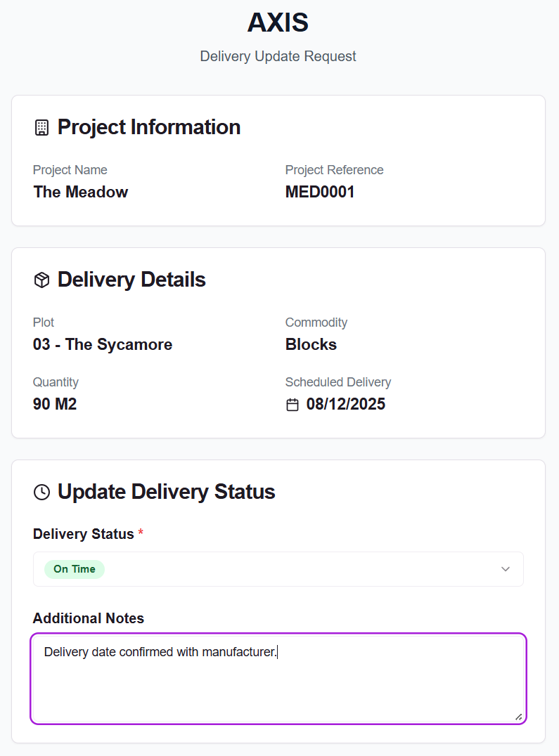Image resolution: width=559 pixels, height=756 pixels.
Task: Click the 08/12/2025 scheduled delivery date
Action: pyautogui.click(x=345, y=404)
